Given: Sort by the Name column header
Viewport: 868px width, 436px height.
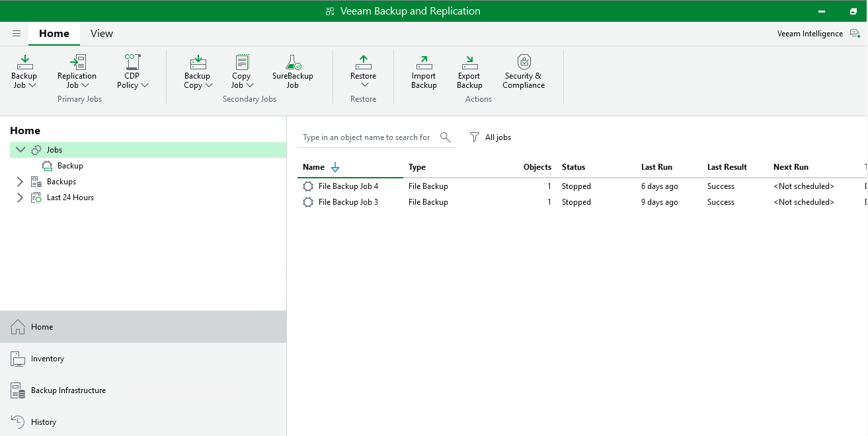Looking at the screenshot, I should [313, 167].
